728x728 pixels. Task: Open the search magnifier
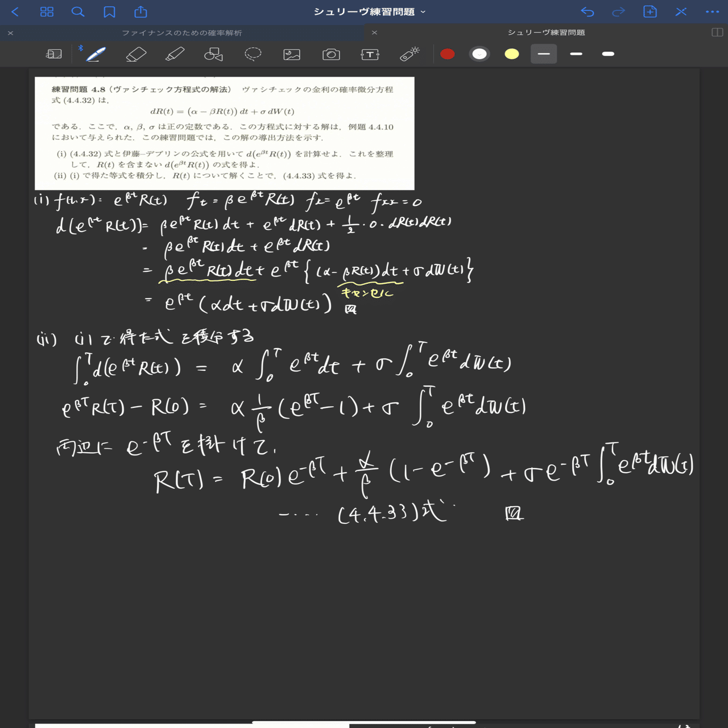click(78, 11)
